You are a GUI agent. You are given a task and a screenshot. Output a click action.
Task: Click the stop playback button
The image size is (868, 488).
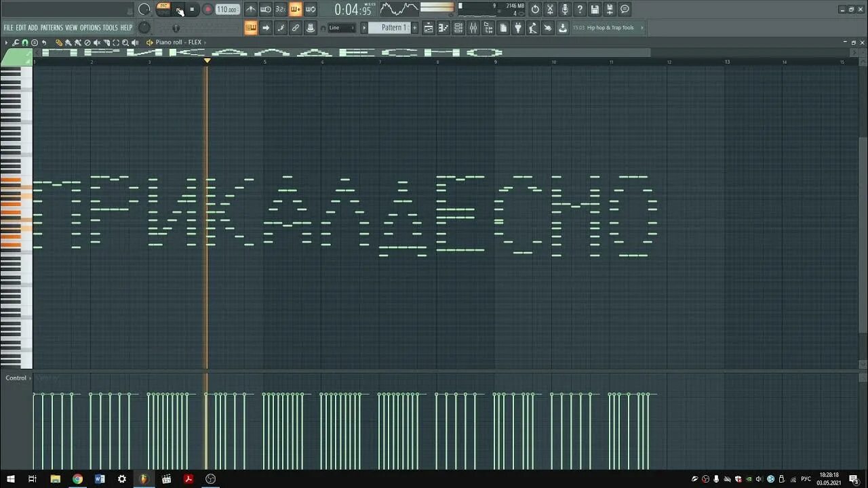pos(193,9)
